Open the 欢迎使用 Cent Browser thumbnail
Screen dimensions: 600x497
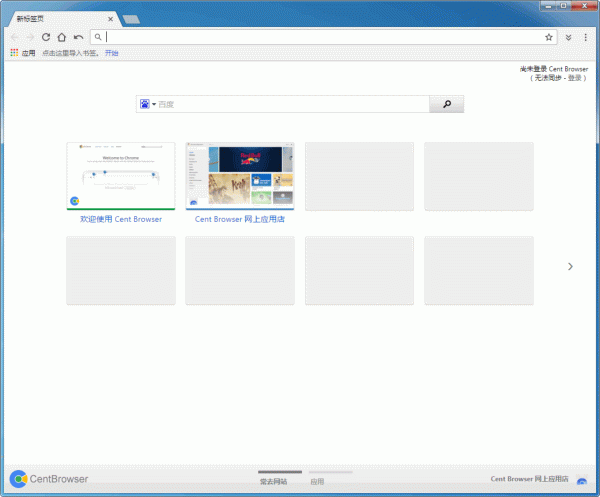click(x=120, y=176)
